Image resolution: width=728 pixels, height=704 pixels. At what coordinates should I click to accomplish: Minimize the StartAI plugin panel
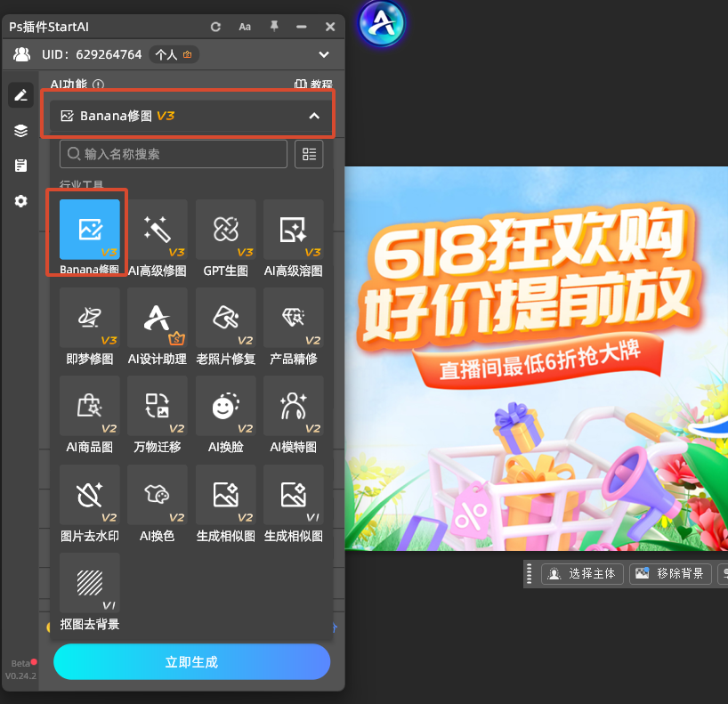coord(302,27)
